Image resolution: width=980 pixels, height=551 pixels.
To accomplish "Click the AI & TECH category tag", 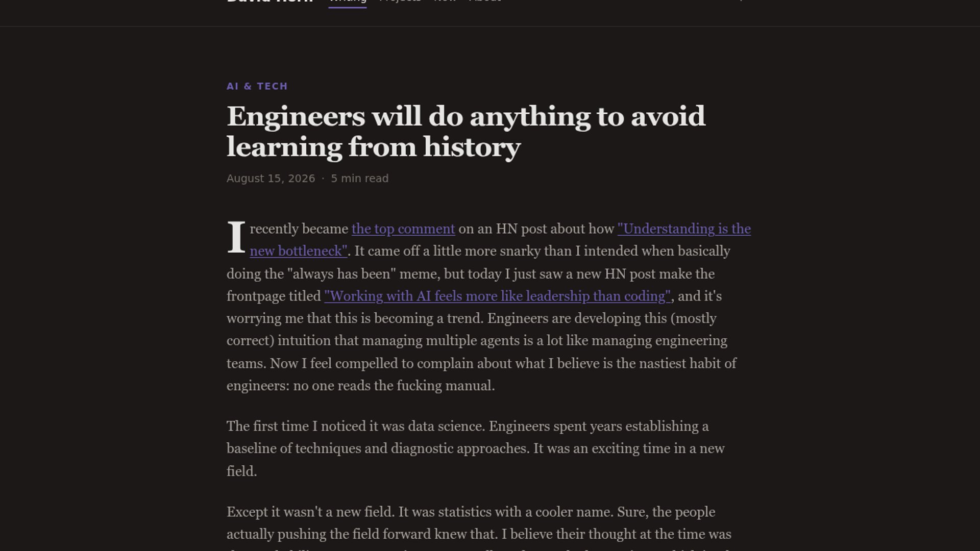I will pos(257,86).
